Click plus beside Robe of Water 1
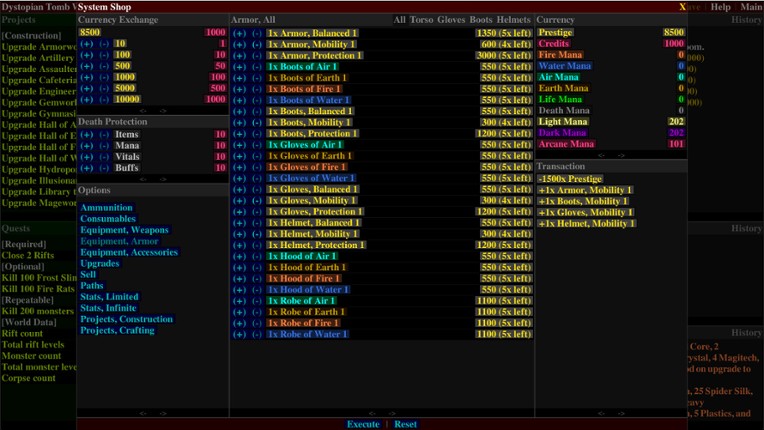The width and height of the screenshot is (764, 430). [240, 334]
